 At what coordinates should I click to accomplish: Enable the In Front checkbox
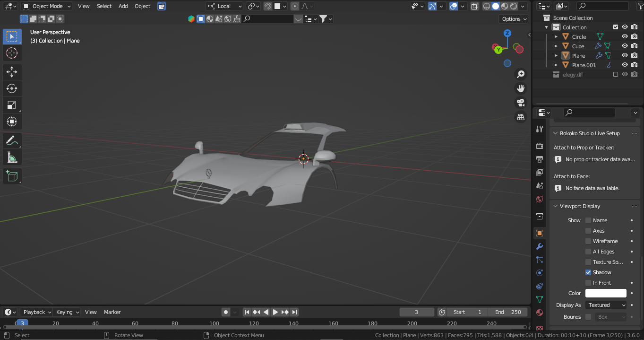coord(588,283)
